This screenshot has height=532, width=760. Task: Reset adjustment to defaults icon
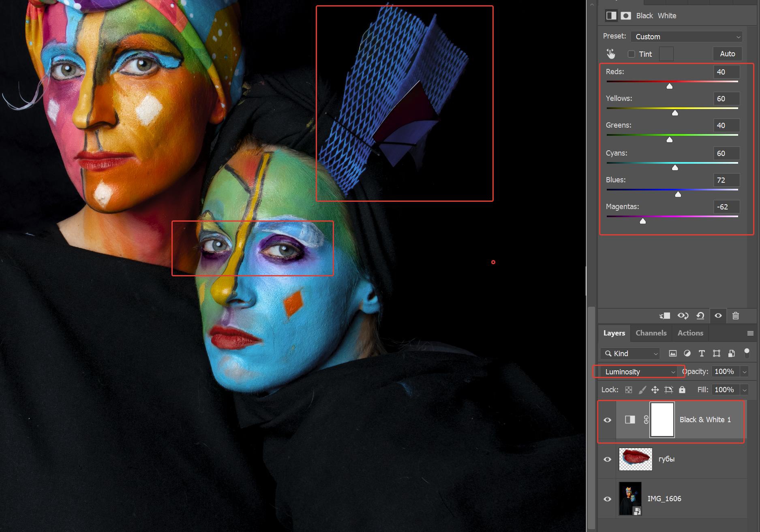pos(700,316)
